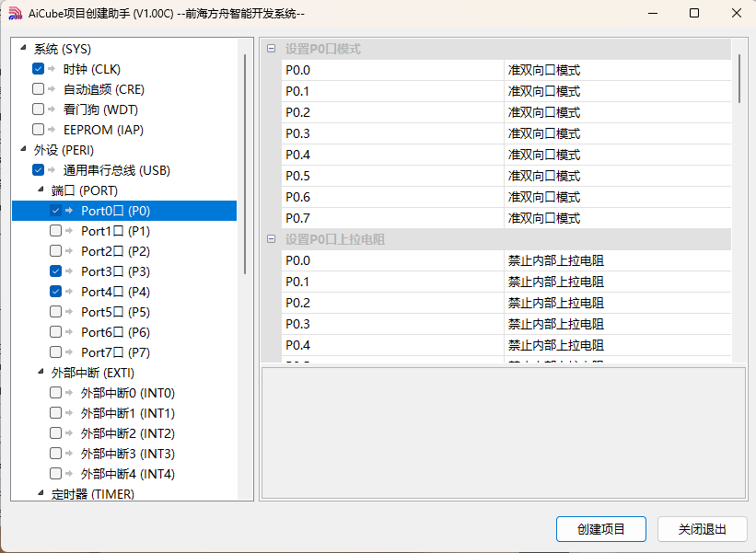756x553 pixels.
Task: Toggle the Port0口 (P0) checkbox
Action: tap(55, 211)
